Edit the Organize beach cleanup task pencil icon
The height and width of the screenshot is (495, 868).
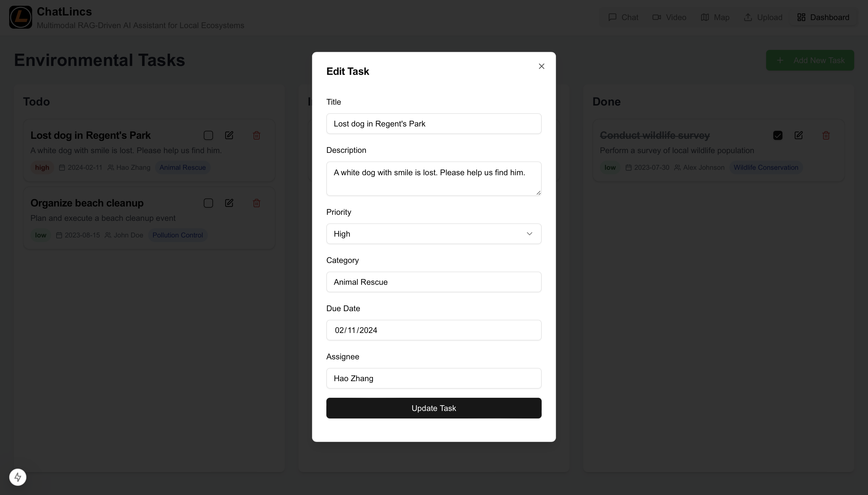229,203
